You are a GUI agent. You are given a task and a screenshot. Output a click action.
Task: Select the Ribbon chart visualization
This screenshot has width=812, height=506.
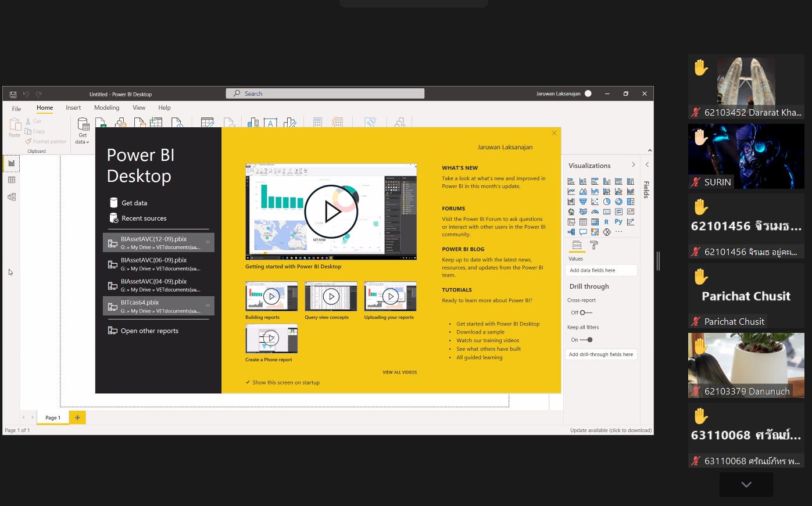[x=631, y=192]
